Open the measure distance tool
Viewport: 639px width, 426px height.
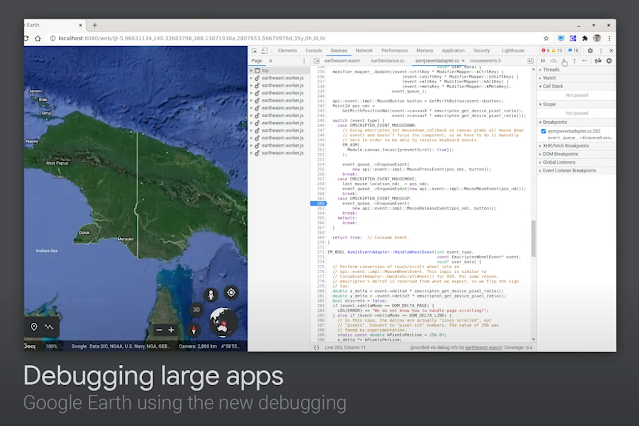tap(49, 327)
